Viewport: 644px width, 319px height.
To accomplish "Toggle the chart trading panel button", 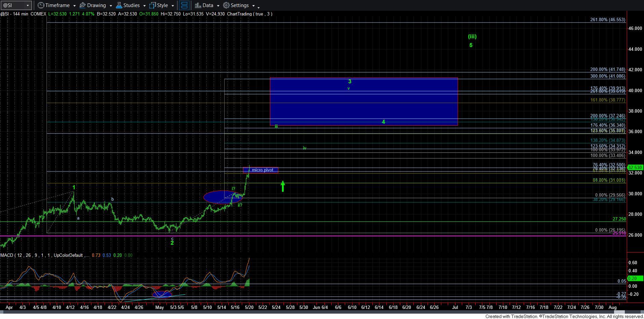I will click(184, 5).
